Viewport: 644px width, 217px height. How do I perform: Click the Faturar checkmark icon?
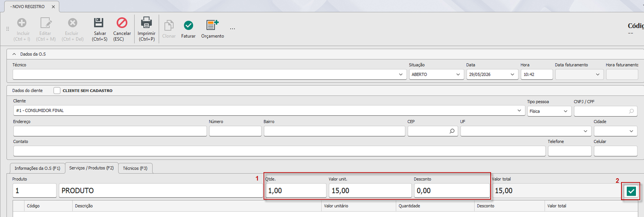[x=188, y=25]
